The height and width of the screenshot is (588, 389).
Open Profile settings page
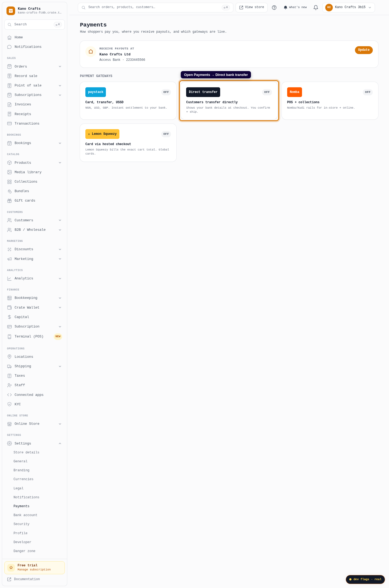coord(21,533)
